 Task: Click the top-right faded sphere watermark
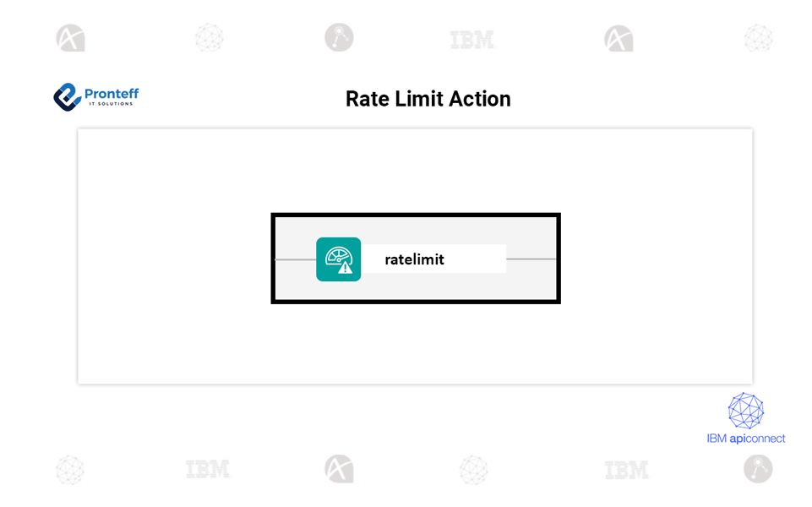point(758,38)
